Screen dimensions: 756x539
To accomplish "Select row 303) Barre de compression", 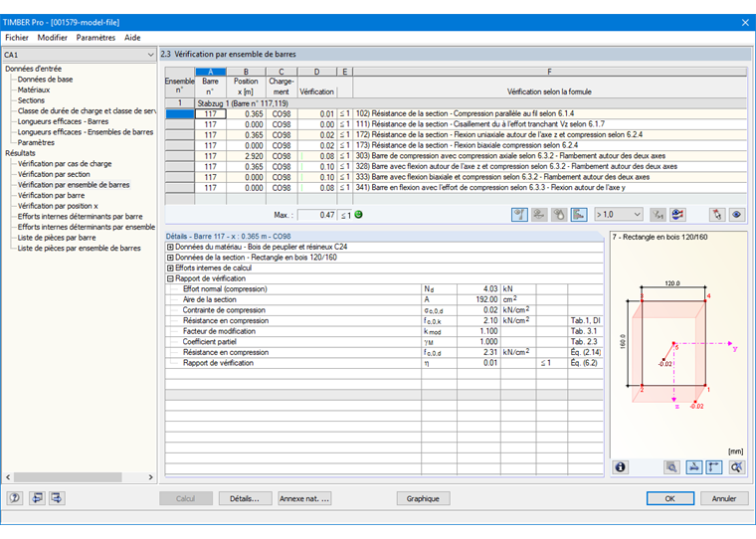I will pyautogui.click(x=457, y=156).
